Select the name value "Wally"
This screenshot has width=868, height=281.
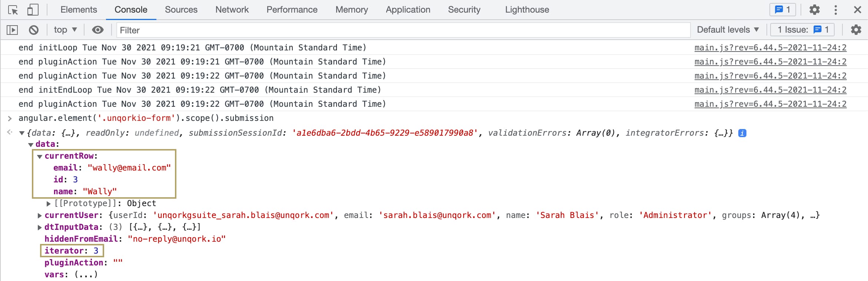(x=100, y=191)
